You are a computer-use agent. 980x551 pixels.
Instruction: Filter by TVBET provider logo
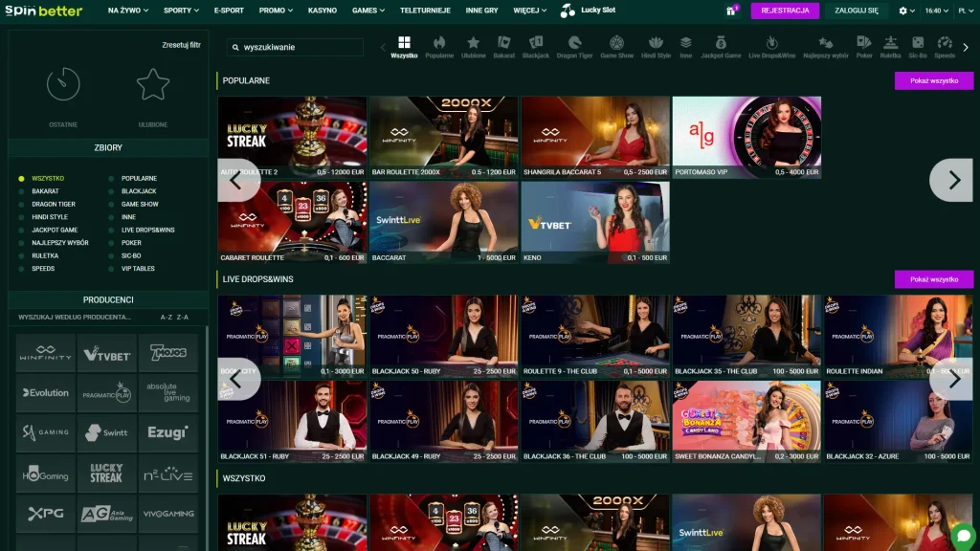107,353
